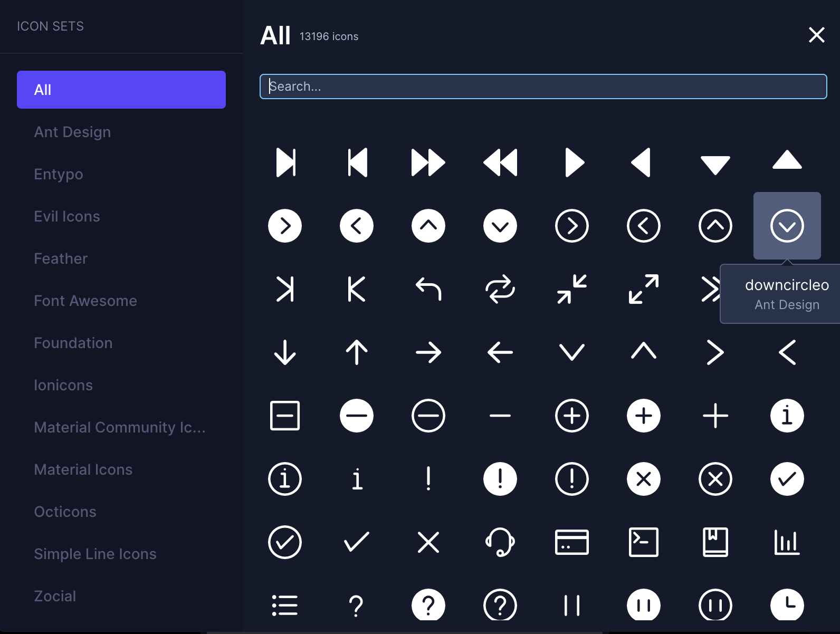Switch to Font Awesome icon set
840x634 pixels.
tap(85, 301)
